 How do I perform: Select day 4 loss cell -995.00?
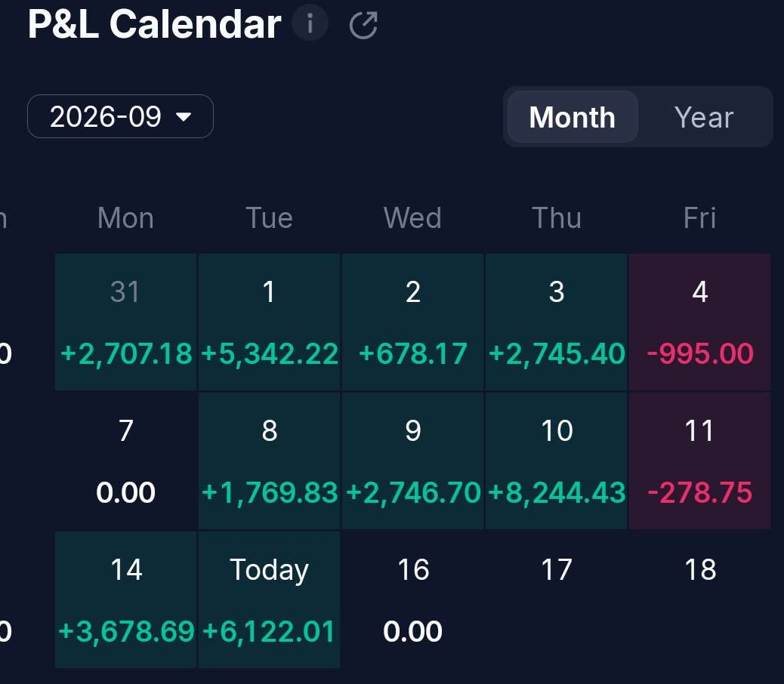pyautogui.click(x=699, y=322)
